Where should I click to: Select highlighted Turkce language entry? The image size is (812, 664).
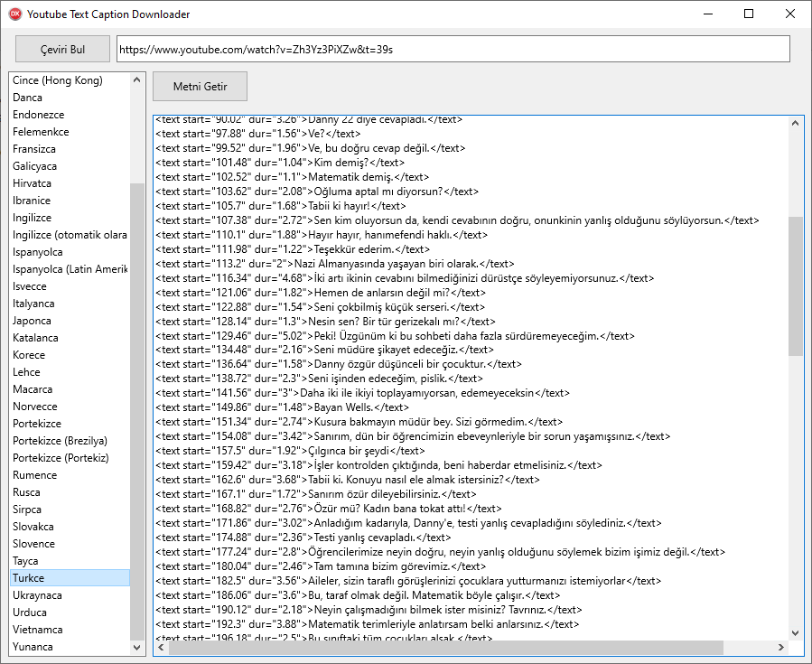tap(70, 577)
